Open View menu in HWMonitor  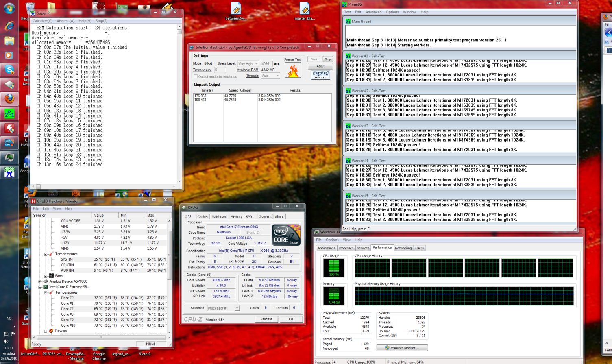(57, 209)
